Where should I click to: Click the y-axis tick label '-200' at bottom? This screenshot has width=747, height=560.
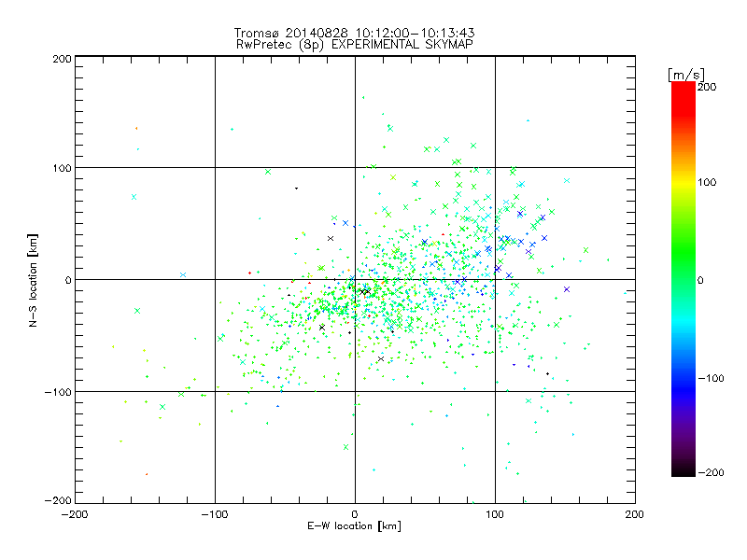click(x=58, y=500)
